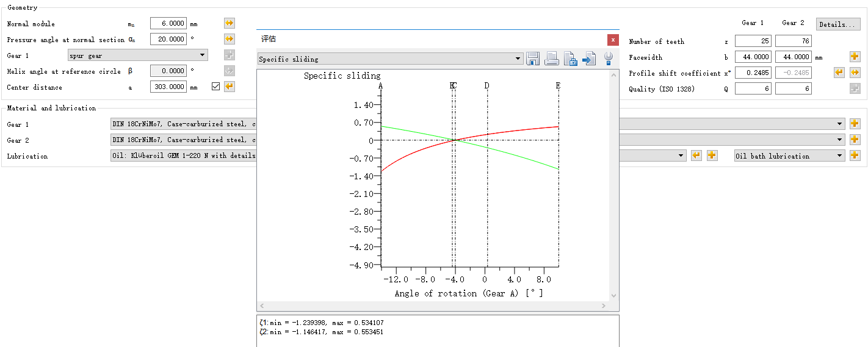This screenshot has width=868, height=347.
Task: Click the export-document icon with the blue arrow
Action: coord(589,59)
